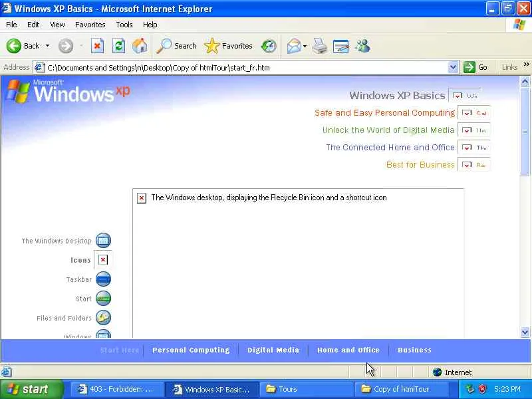Select the Start round icon
This screenshot has height=399, width=532.
coord(103,299)
